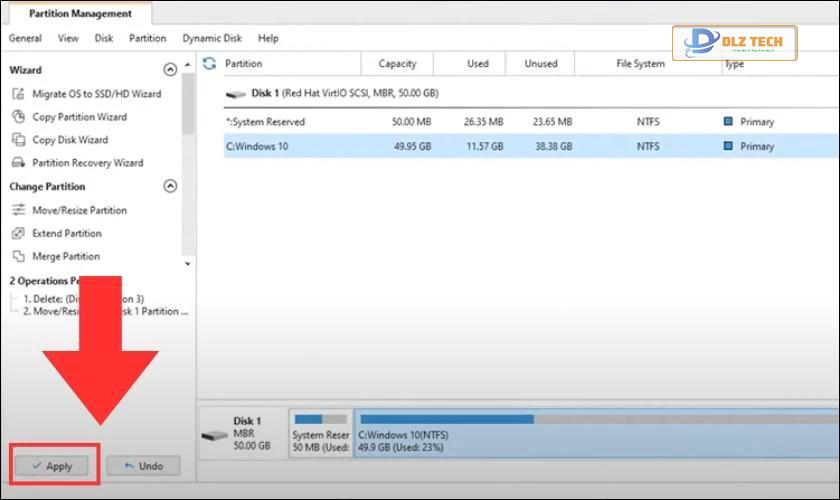Choose Move/Resize Partition

79,210
